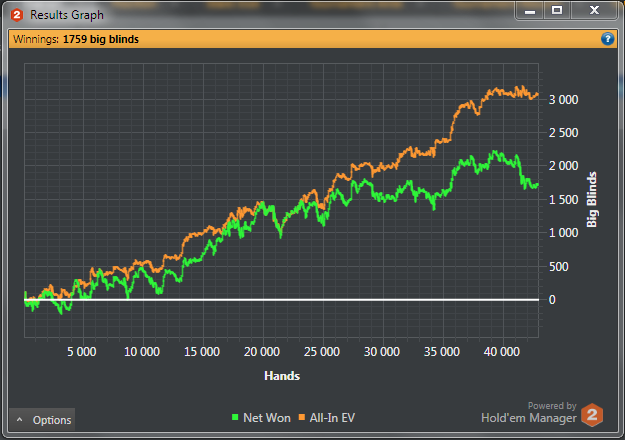Click the '1 000' y-axis label

click(x=563, y=233)
